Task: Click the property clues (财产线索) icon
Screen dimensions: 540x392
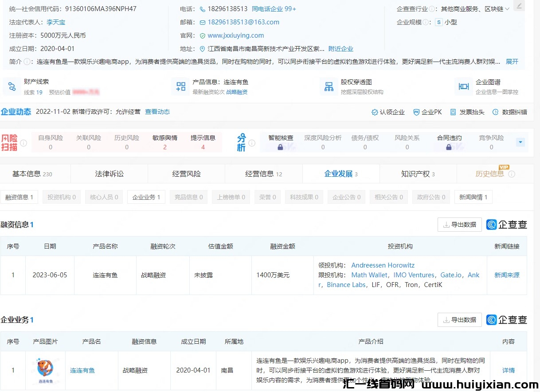Action: click(x=12, y=87)
